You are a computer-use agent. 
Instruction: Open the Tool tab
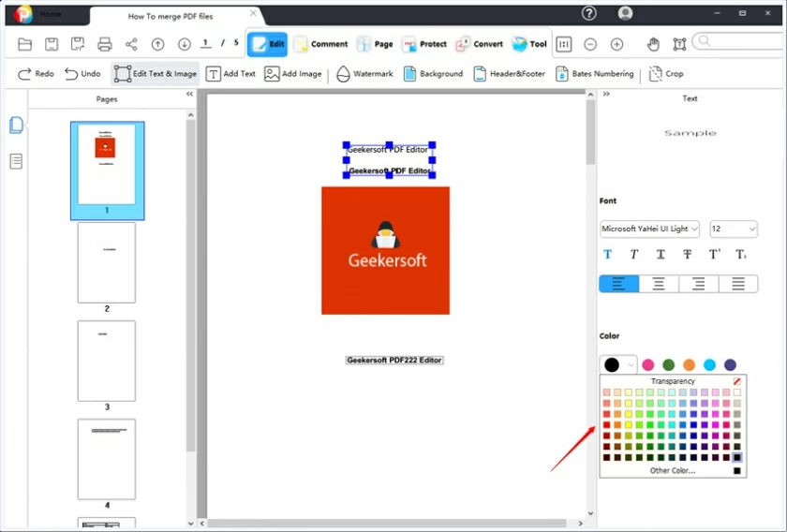529,44
